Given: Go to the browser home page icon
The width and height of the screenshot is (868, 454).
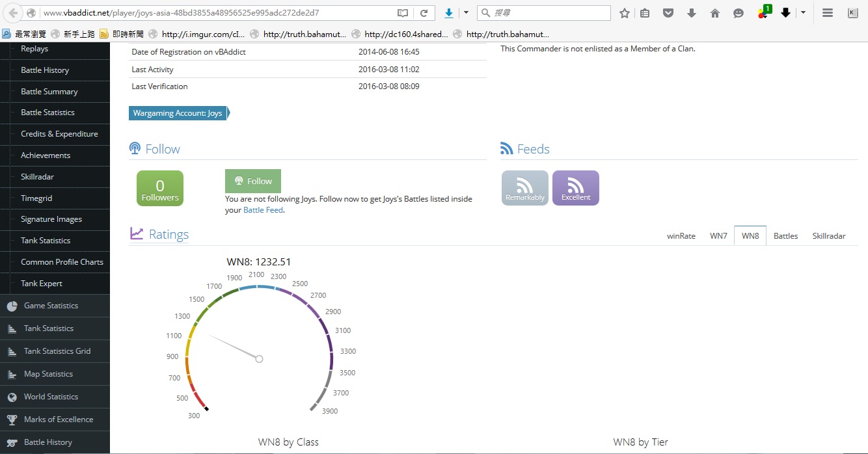Looking at the screenshot, I should (x=715, y=13).
